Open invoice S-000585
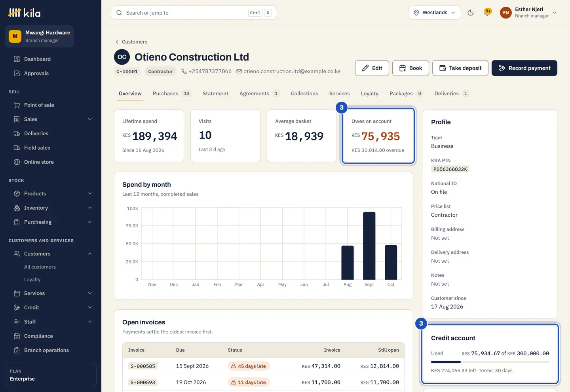 143,366
